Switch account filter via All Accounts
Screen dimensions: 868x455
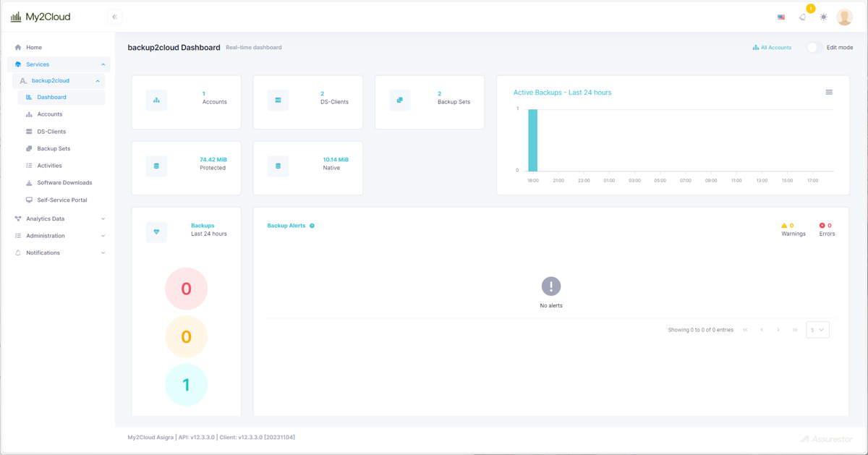tap(771, 46)
